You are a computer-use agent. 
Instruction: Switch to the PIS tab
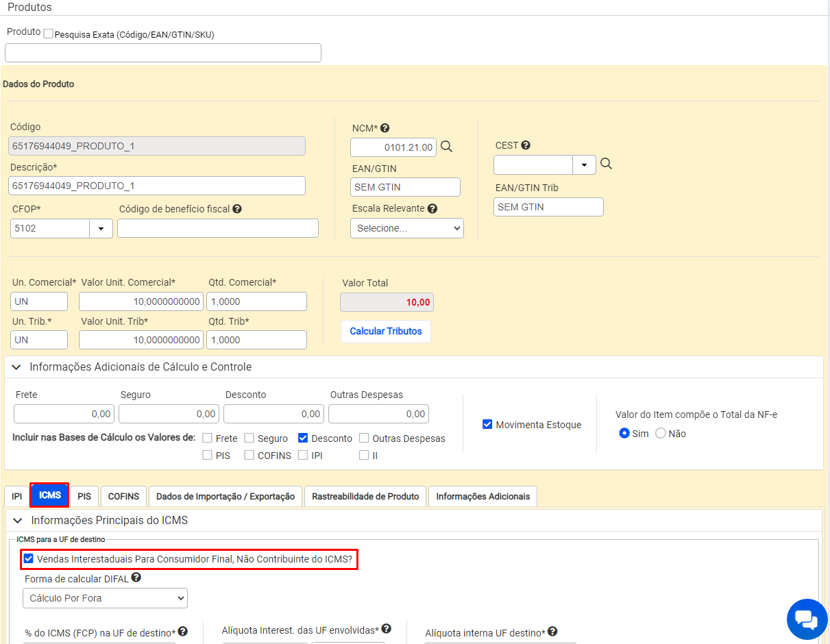click(x=84, y=496)
